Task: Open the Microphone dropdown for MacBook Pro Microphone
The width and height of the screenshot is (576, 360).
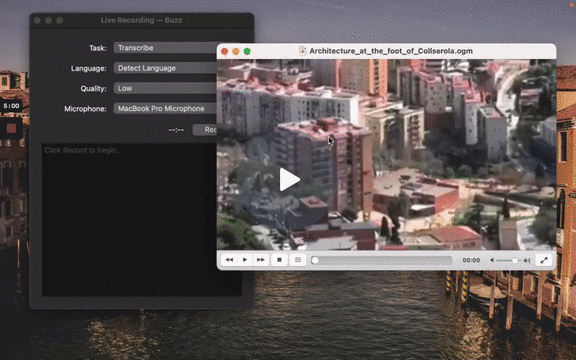Action: click(165, 108)
